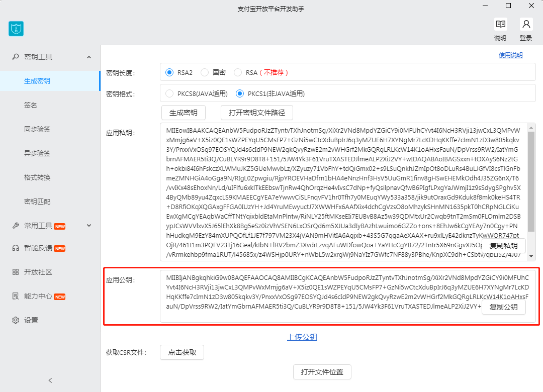Maximize the application window
Image resolution: width=543 pixels, height=392 pixels.
pos(508,6)
